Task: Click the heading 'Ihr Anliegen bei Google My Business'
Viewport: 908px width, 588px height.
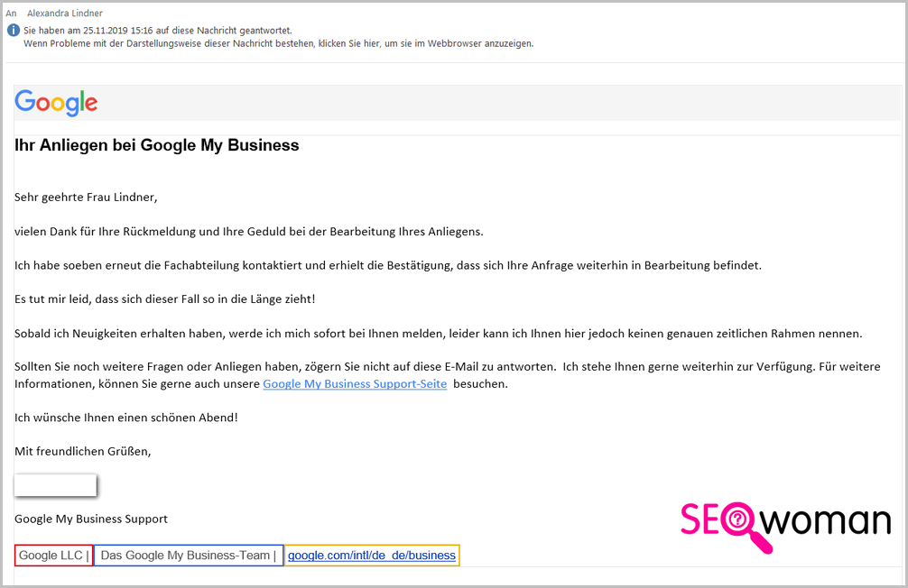Action: tap(157, 145)
